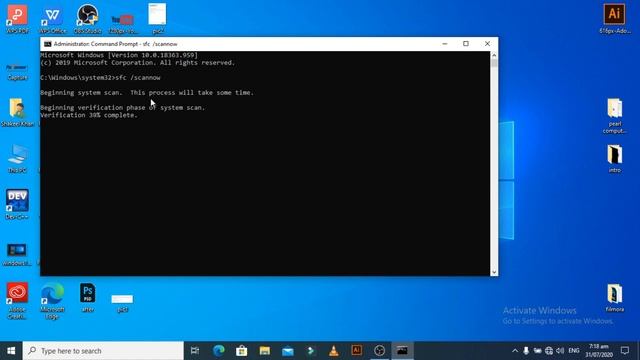This screenshot has height=360, width=640.
Task: Launch Edge from the taskbar
Action: [219, 351]
